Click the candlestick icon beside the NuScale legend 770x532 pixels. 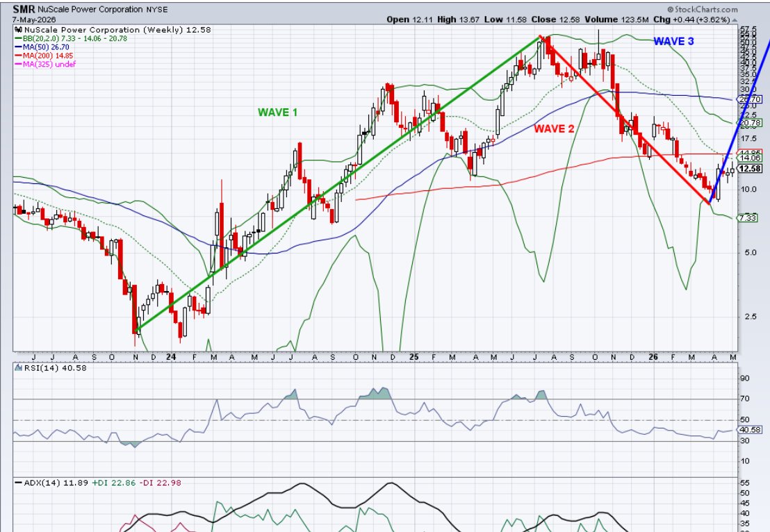[x=19, y=30]
